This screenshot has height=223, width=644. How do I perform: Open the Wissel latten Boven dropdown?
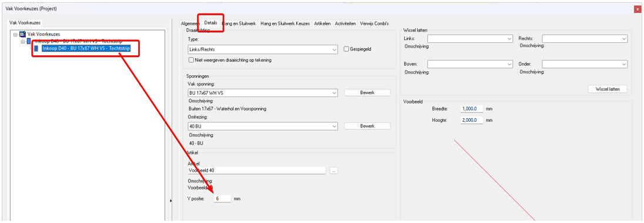click(470, 65)
